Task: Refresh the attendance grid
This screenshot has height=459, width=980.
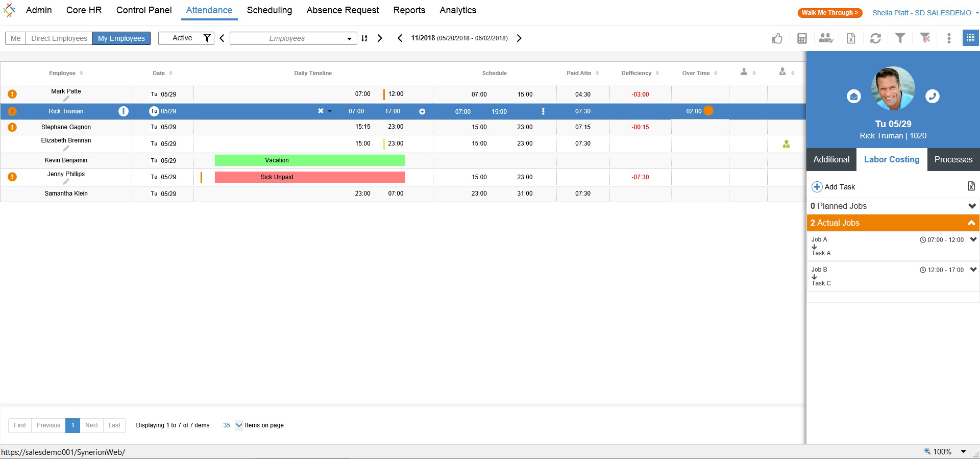Action: click(x=875, y=38)
